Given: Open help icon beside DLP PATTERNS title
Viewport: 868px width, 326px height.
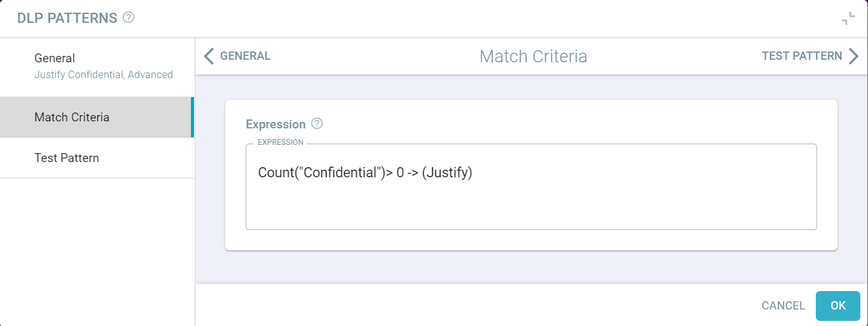Looking at the screenshot, I should click(129, 18).
